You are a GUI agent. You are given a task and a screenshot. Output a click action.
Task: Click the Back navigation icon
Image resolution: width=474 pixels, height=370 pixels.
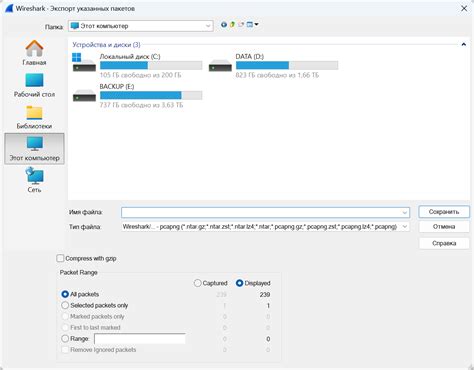[224, 25]
